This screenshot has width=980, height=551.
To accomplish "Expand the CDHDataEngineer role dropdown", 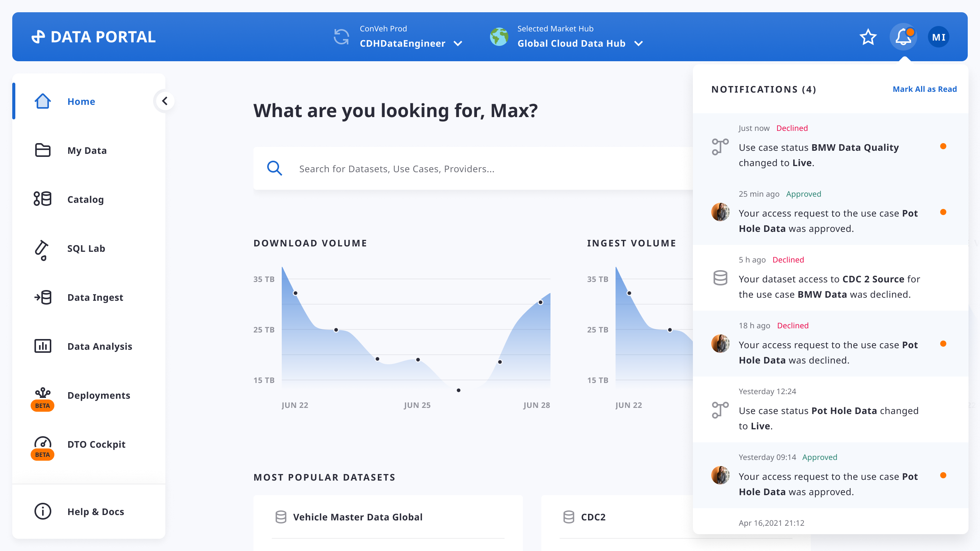I will pyautogui.click(x=458, y=44).
